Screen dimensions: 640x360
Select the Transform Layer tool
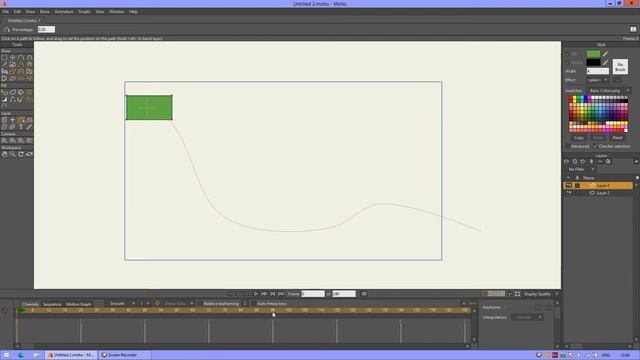(x=4, y=120)
